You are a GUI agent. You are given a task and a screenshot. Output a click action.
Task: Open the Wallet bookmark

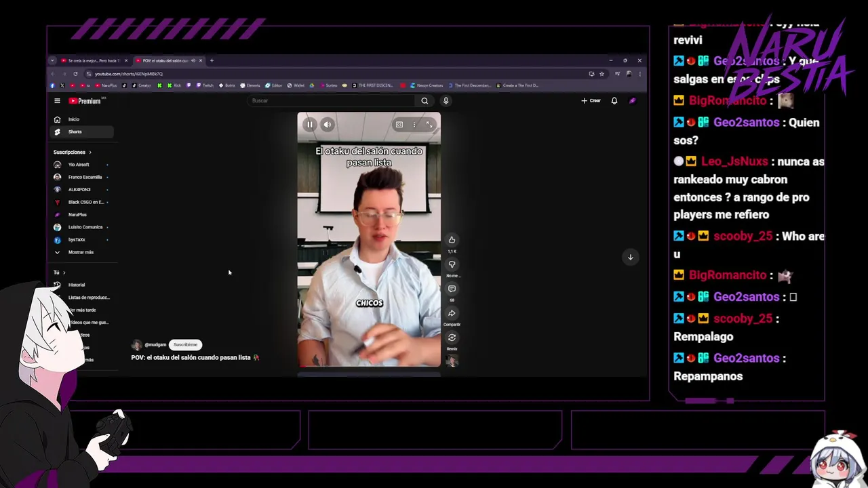point(296,85)
